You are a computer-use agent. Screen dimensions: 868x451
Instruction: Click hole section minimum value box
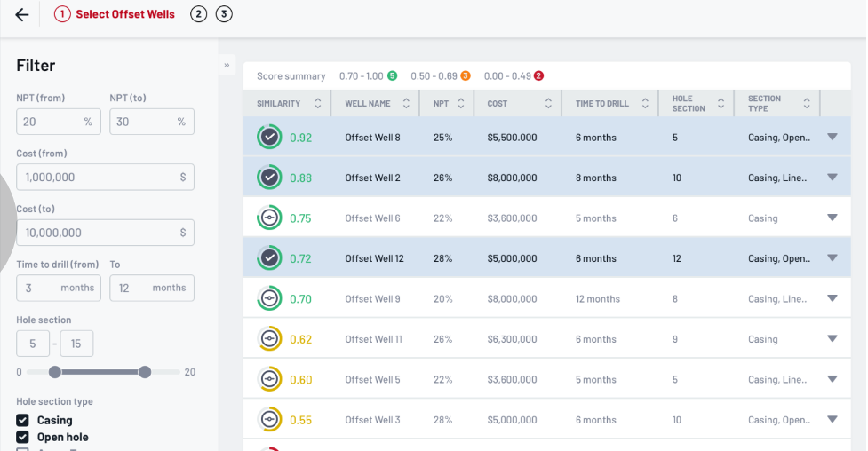pyautogui.click(x=33, y=344)
